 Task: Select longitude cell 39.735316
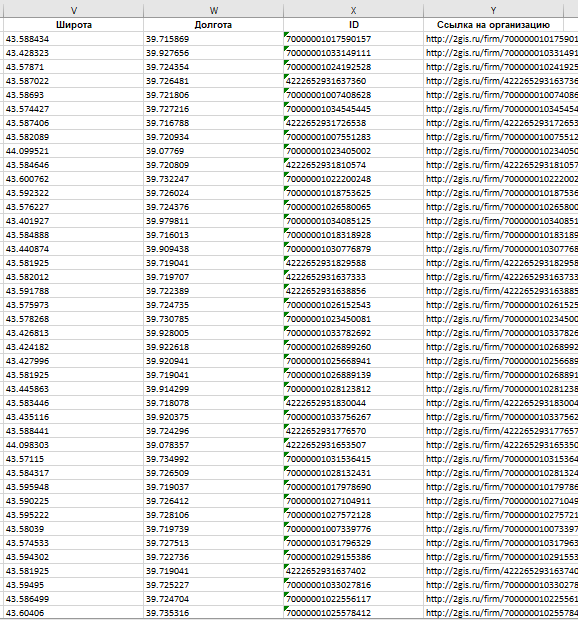pyautogui.click(x=213, y=613)
